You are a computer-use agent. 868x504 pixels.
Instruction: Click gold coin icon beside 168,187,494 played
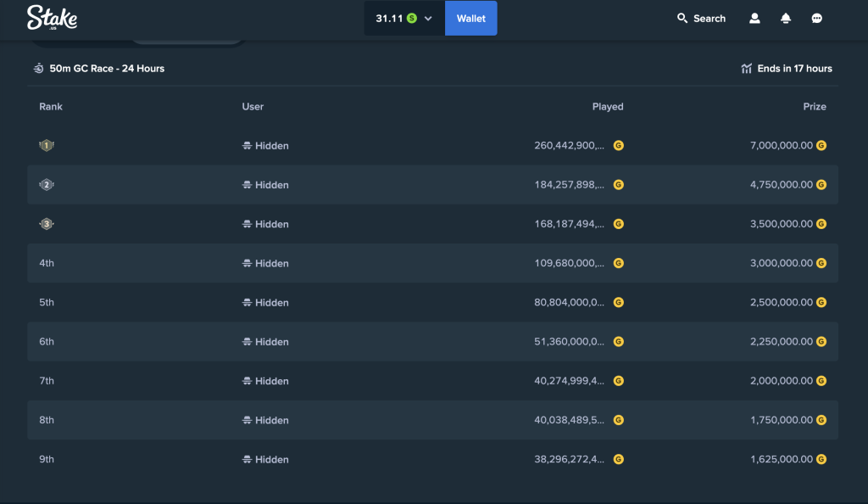coord(618,224)
